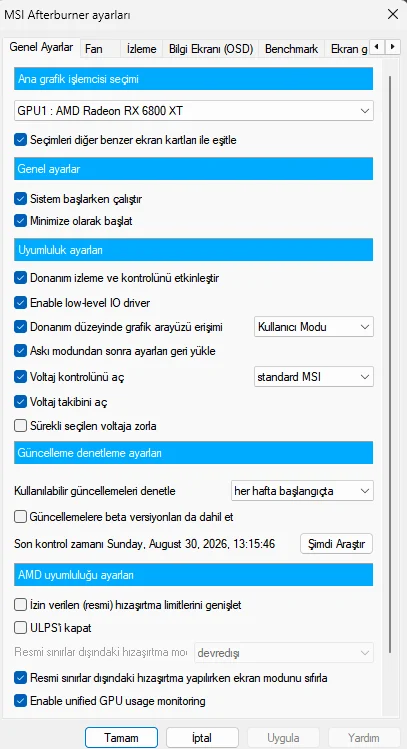Click the Güncelleme denetleme ayarları header
Viewport: 407px width, 749px height.
[x=193, y=452]
